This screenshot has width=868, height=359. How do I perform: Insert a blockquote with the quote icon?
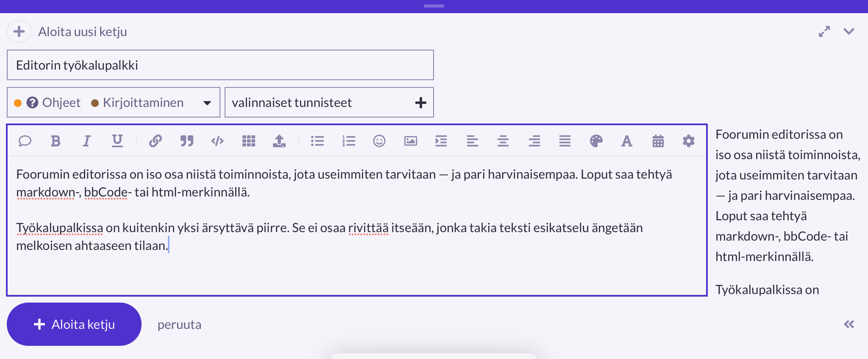pos(186,141)
